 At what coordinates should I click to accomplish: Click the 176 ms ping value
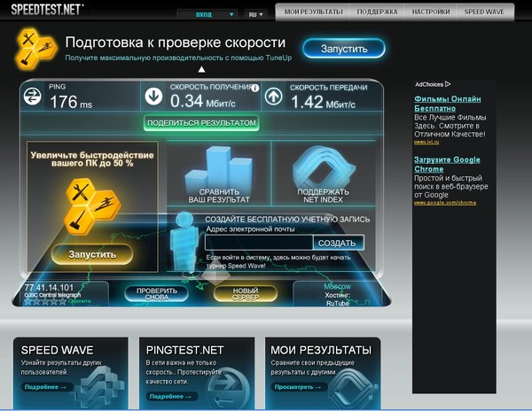click(71, 102)
